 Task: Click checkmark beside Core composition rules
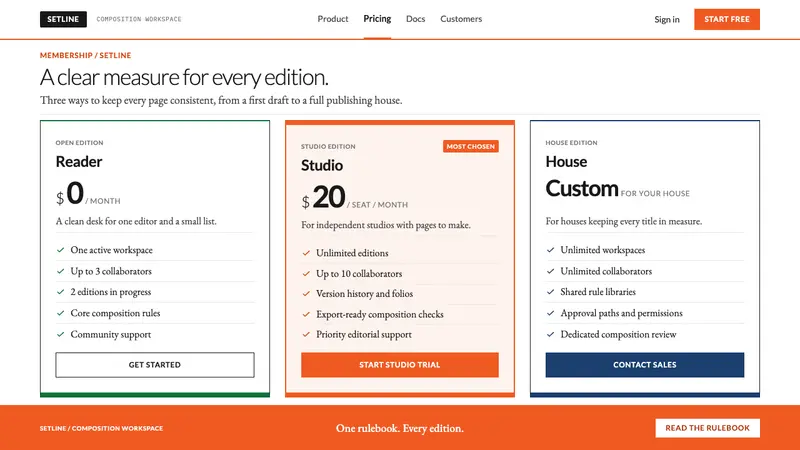60,313
